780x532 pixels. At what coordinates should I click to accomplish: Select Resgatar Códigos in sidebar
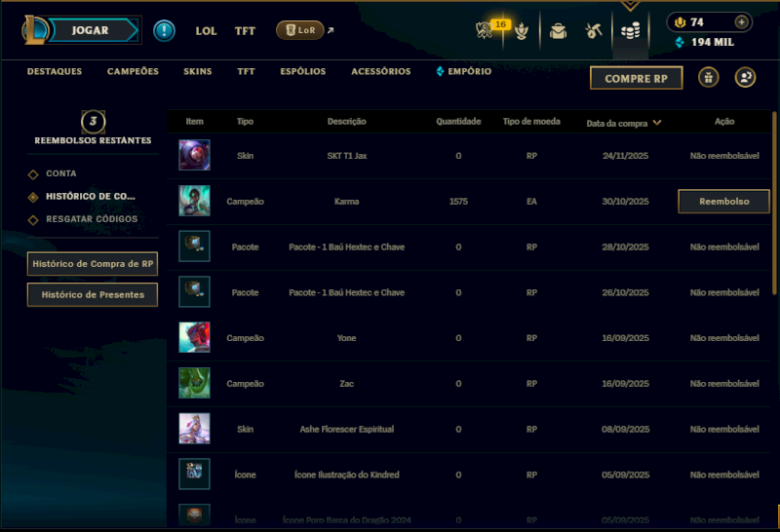coord(92,219)
